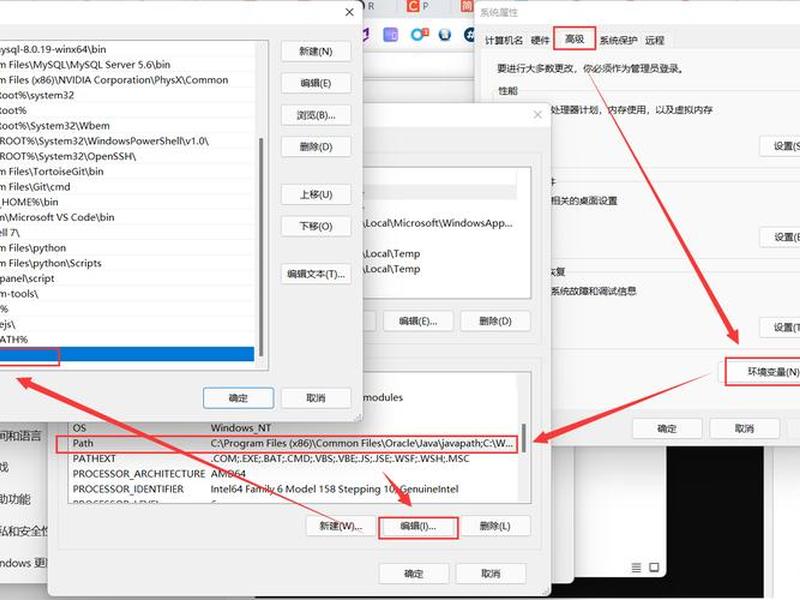
Task: Click 编辑(E)... under user variables
Action: [418, 321]
